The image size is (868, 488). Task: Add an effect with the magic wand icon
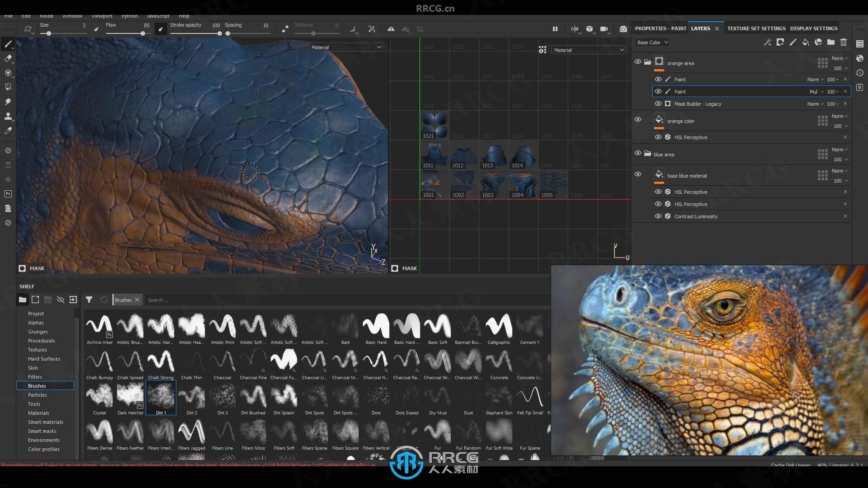pos(767,42)
